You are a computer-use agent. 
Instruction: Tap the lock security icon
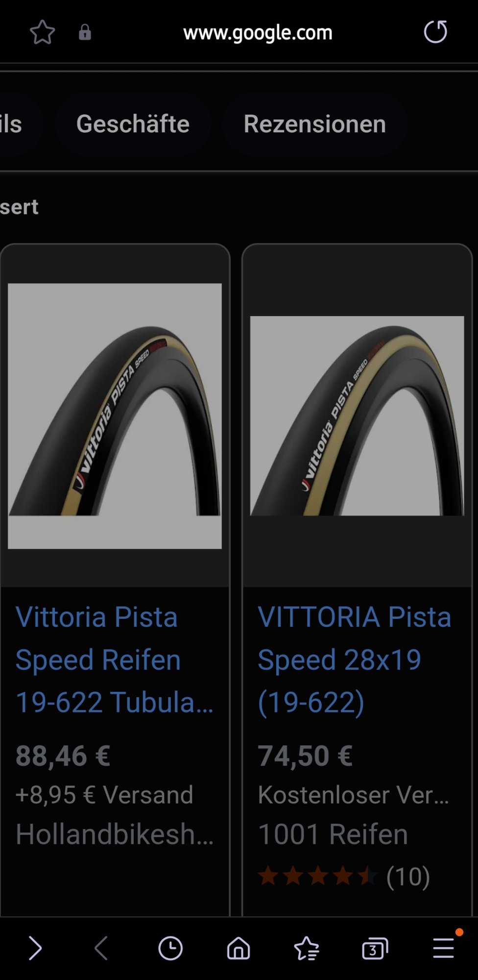(x=85, y=32)
